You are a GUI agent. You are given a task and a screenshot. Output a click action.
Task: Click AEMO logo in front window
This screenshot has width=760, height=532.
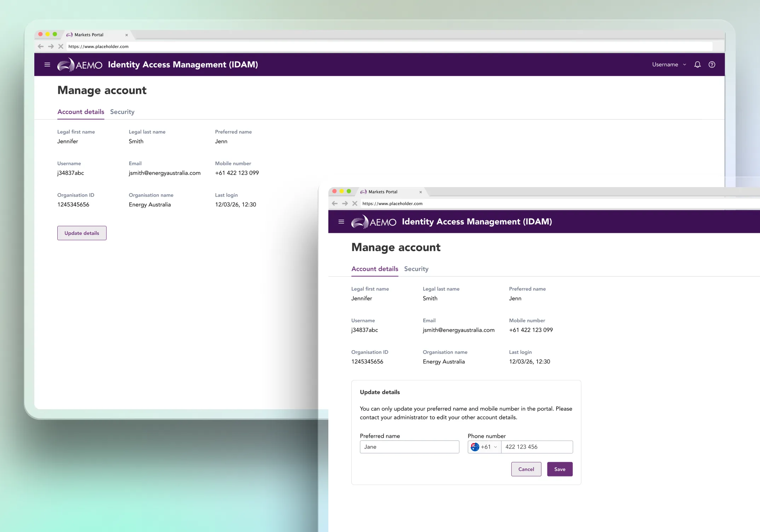click(x=374, y=222)
